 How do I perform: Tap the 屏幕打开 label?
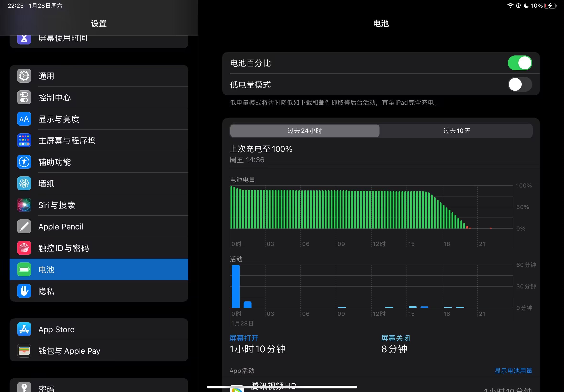tap(244, 338)
